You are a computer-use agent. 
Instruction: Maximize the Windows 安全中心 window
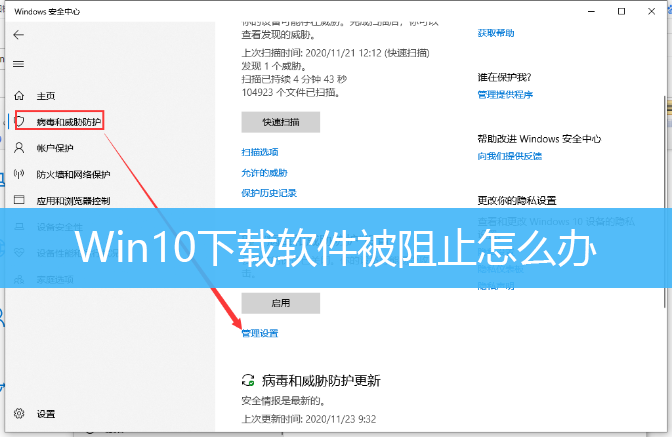[x=620, y=9]
